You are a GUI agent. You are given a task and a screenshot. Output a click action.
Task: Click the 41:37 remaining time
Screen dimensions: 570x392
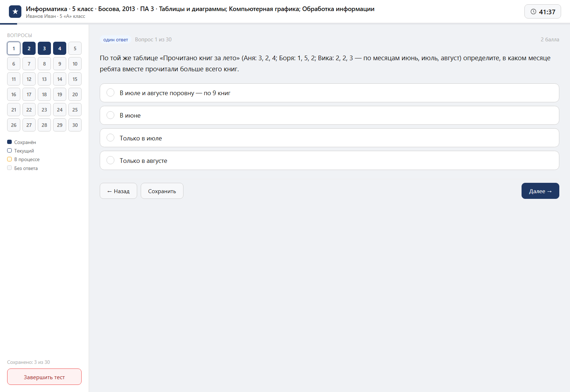[547, 12]
